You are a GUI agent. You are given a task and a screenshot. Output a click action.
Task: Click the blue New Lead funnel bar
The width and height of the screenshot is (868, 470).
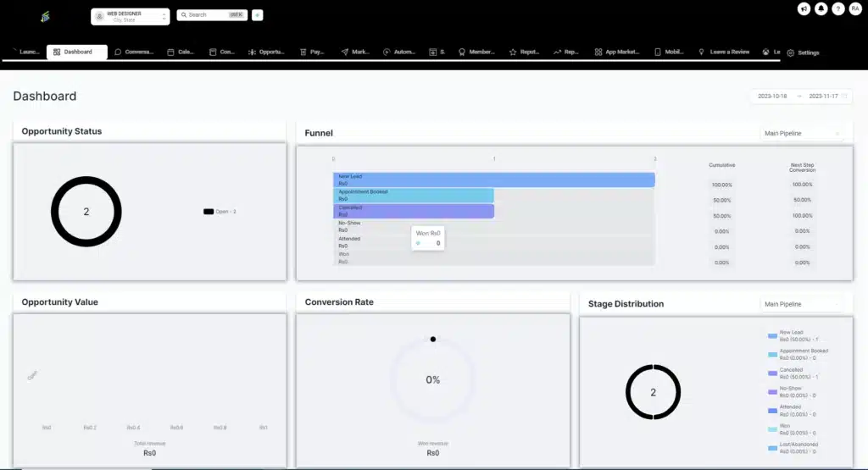tap(493, 180)
